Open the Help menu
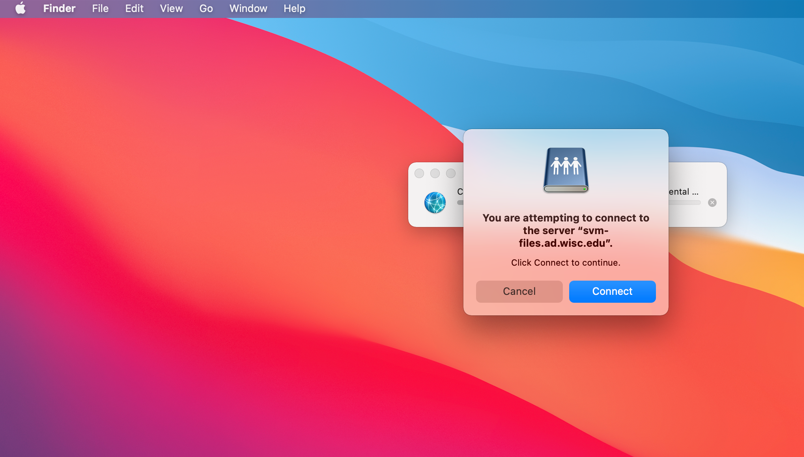The width and height of the screenshot is (804, 457). (x=294, y=9)
